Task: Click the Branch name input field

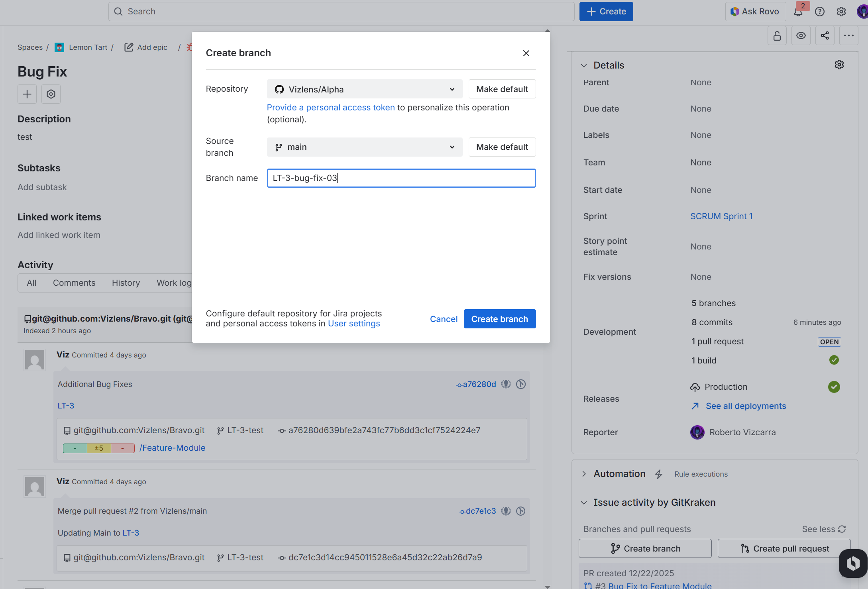Action: (401, 178)
